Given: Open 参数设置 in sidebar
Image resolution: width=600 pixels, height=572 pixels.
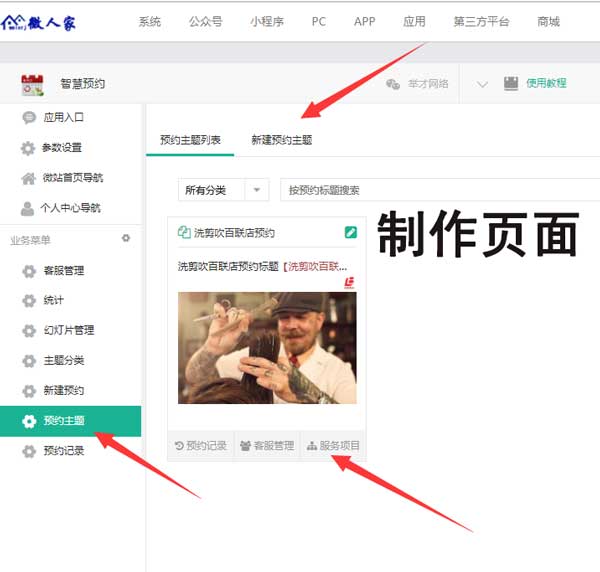Looking at the screenshot, I should click(x=62, y=147).
